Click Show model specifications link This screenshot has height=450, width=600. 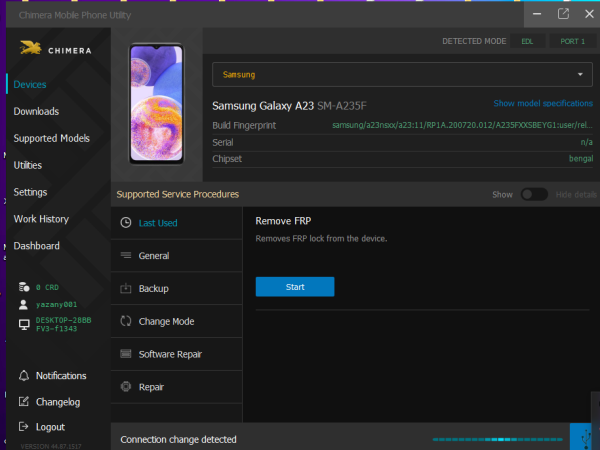click(x=543, y=103)
